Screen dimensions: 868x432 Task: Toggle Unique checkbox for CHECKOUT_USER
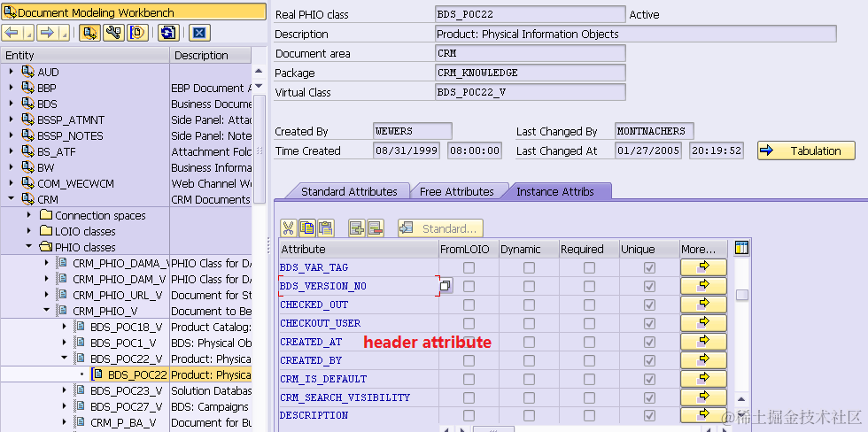[650, 324]
